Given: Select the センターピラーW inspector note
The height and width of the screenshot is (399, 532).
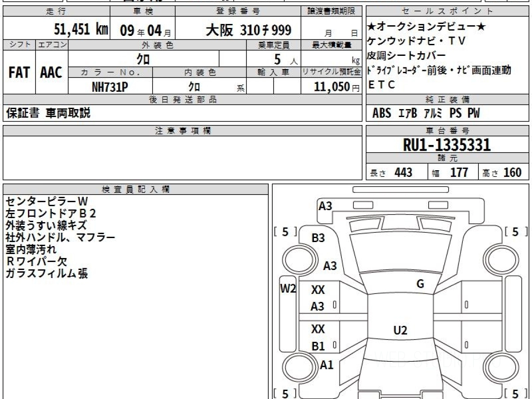Looking at the screenshot, I should tap(47, 202).
